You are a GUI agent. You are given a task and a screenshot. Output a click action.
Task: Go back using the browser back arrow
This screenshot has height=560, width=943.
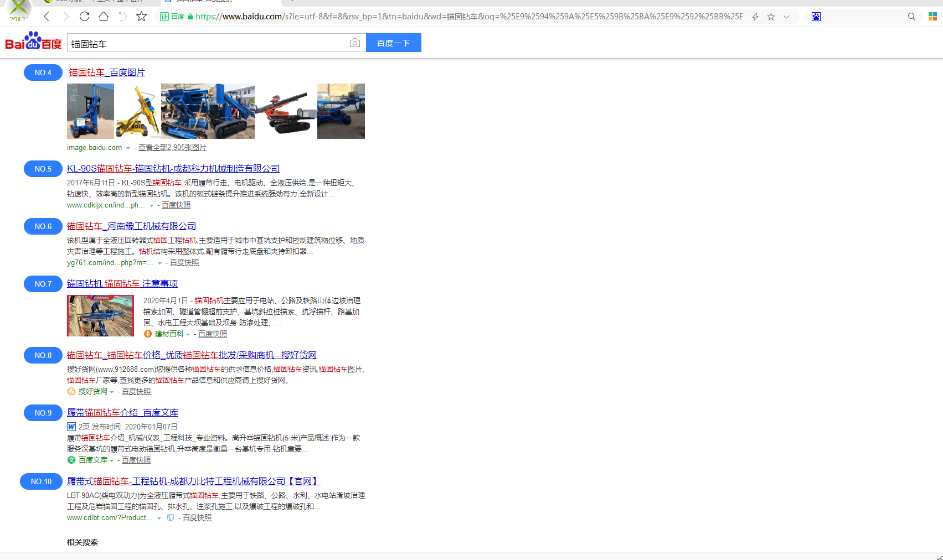(47, 17)
